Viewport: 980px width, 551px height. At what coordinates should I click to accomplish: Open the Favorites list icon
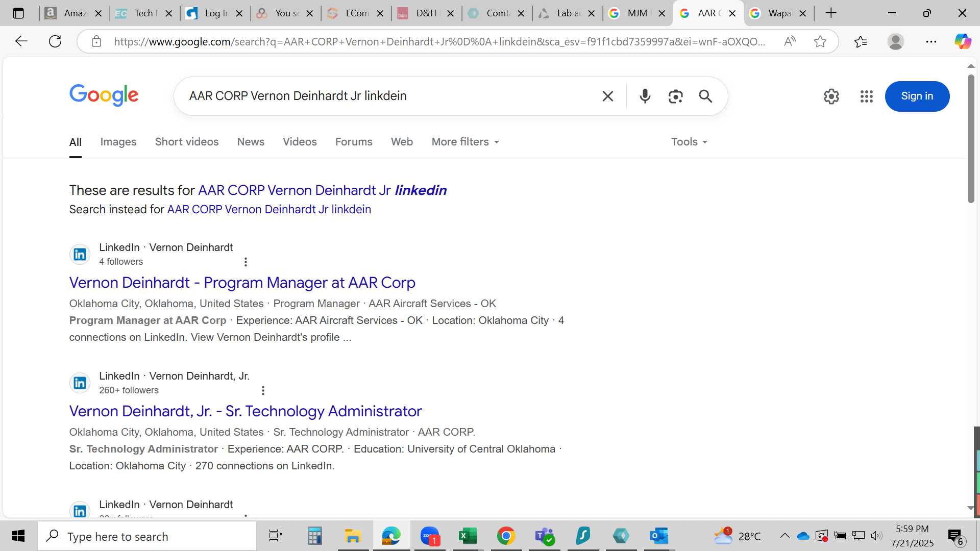(861, 41)
